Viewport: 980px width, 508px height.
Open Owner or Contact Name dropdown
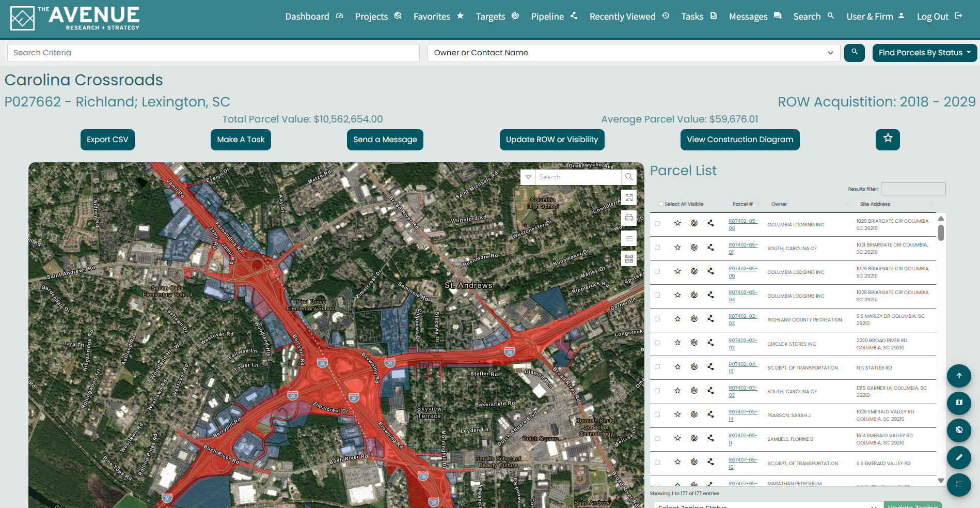click(634, 53)
